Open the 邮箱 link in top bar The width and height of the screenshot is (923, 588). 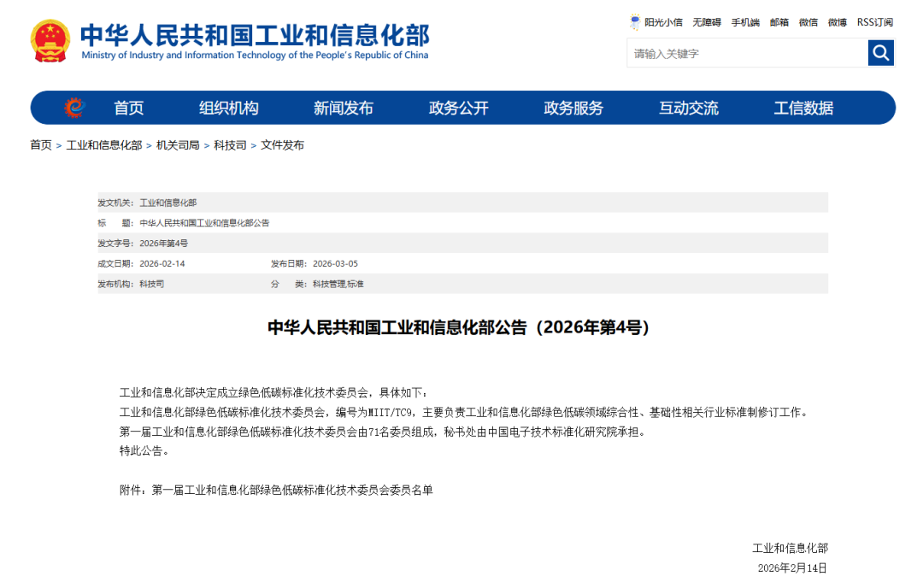(x=779, y=22)
